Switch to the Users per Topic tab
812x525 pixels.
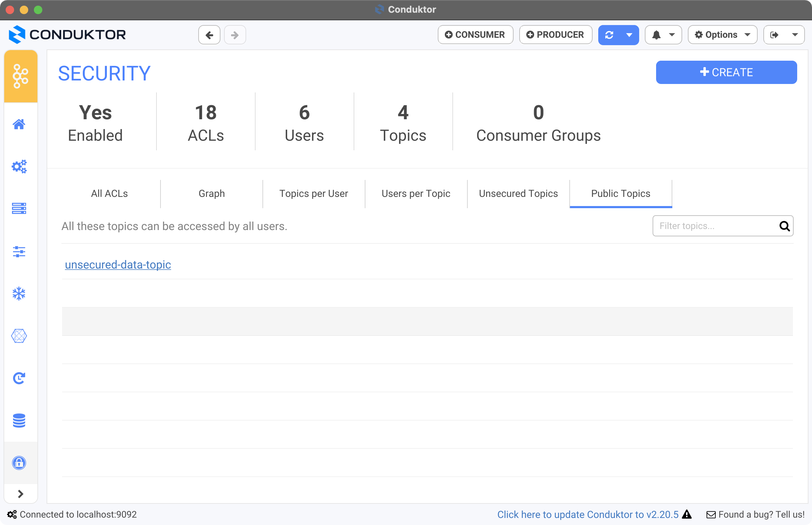coord(416,194)
